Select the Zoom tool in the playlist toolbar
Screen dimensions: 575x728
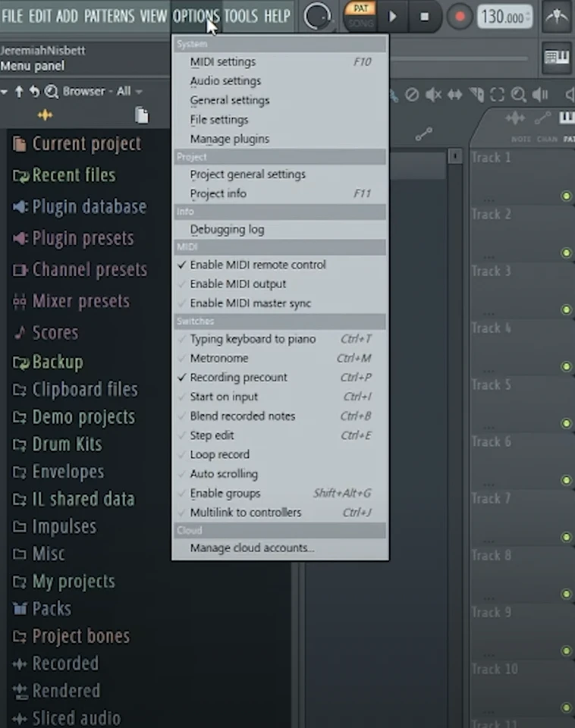(x=519, y=95)
